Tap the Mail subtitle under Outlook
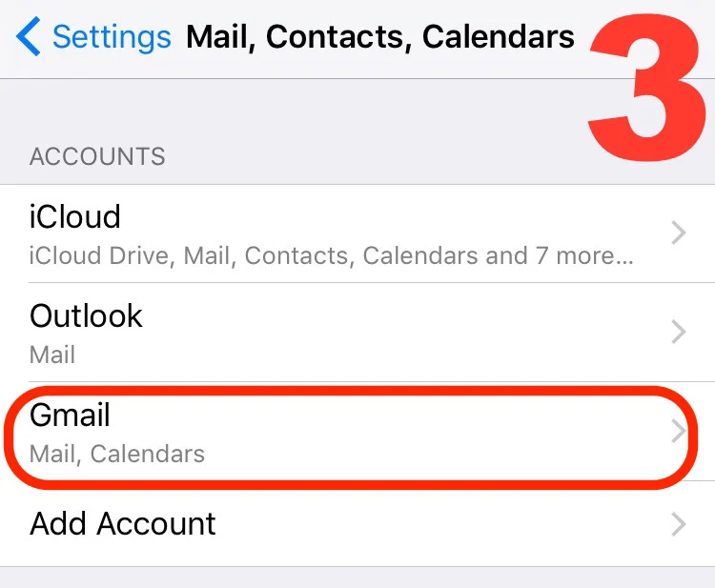This screenshot has height=588, width=715. pos(52,355)
